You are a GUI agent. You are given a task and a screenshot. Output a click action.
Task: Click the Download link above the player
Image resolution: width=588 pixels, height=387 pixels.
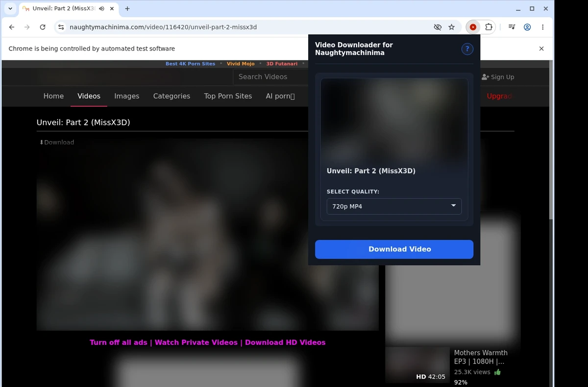coord(56,142)
